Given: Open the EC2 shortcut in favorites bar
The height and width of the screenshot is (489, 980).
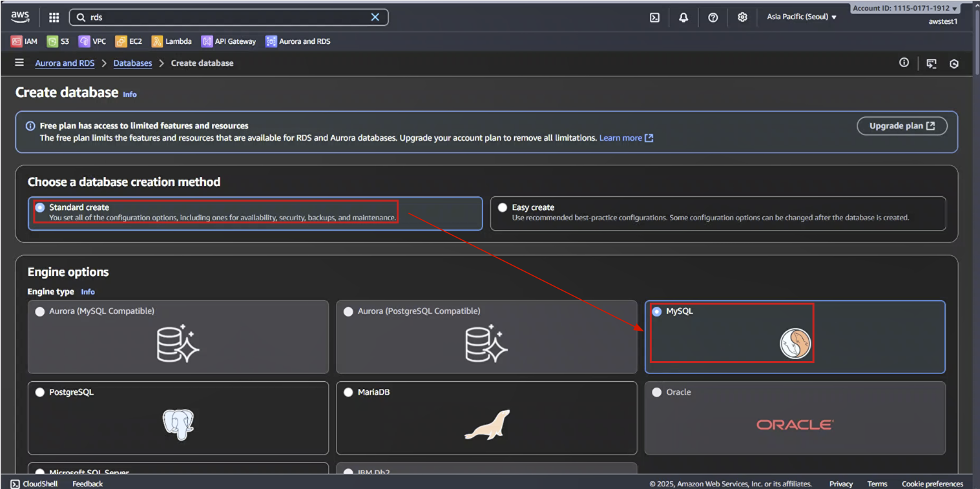Looking at the screenshot, I should [x=129, y=41].
